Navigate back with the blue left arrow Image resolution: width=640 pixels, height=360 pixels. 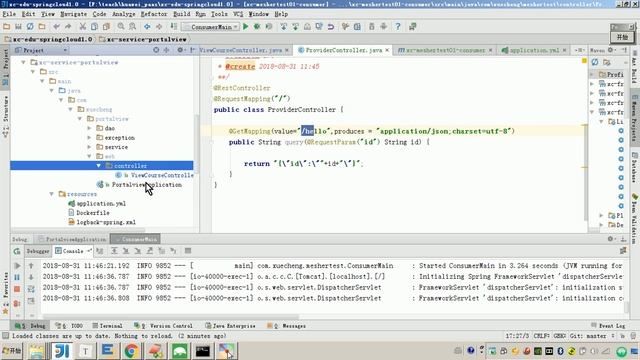pyautogui.click(x=147, y=27)
